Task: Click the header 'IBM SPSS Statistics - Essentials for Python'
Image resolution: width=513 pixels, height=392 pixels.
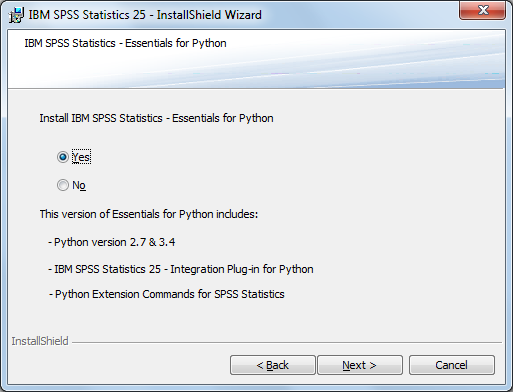Action: point(125,43)
